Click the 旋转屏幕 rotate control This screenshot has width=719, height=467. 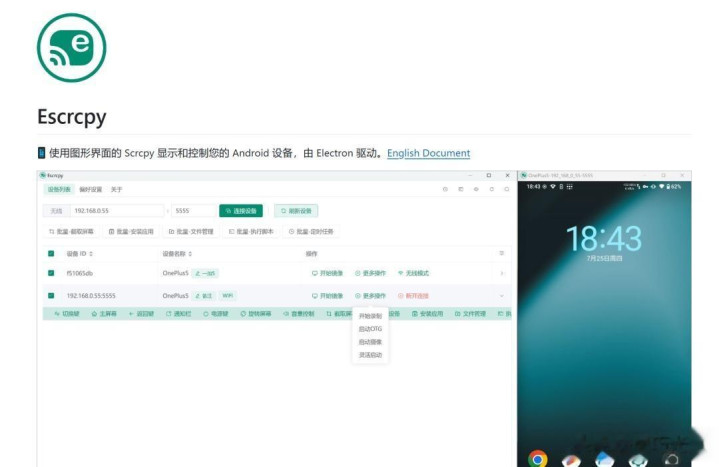256,314
